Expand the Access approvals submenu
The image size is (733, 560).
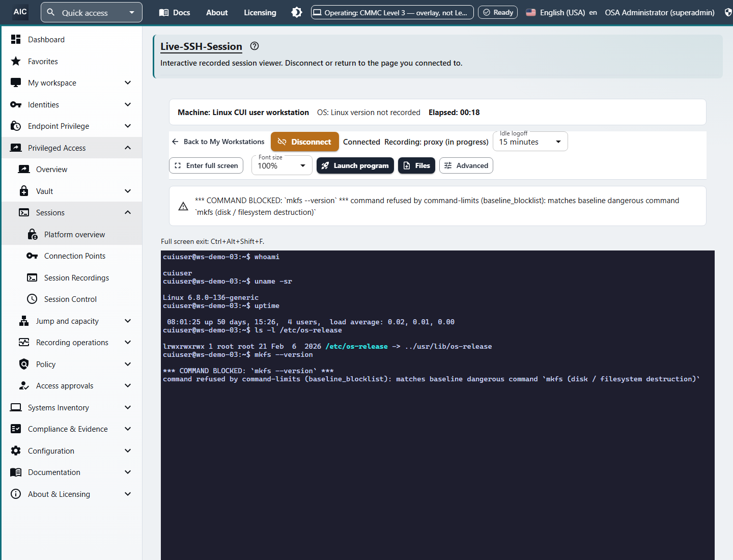(128, 385)
